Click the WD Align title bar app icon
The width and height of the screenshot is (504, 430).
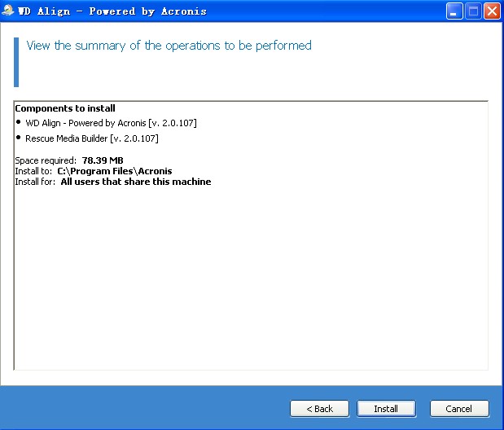tap(9, 11)
